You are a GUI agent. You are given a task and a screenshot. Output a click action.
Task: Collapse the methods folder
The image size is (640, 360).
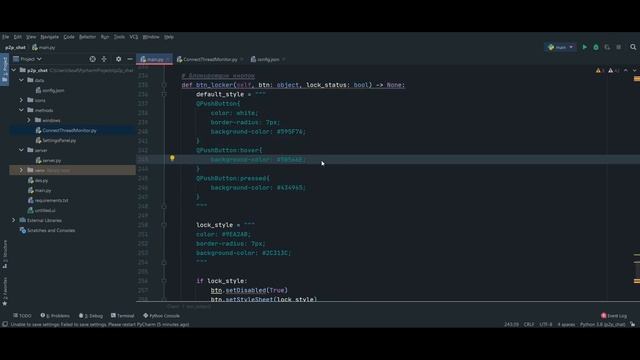[x=21, y=110]
